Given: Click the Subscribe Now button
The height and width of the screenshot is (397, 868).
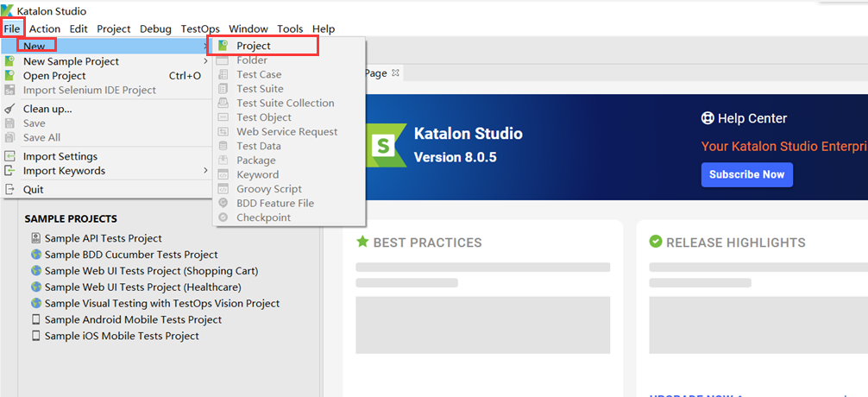Looking at the screenshot, I should click(746, 174).
